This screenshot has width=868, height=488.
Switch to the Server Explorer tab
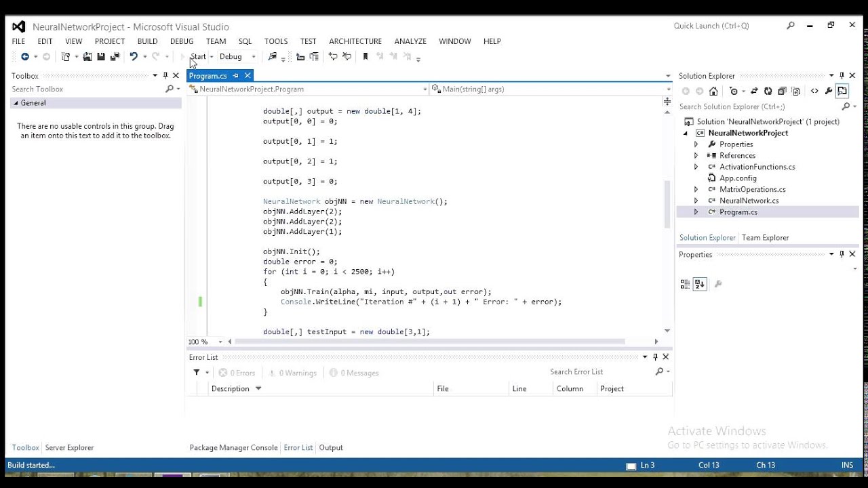pos(69,448)
